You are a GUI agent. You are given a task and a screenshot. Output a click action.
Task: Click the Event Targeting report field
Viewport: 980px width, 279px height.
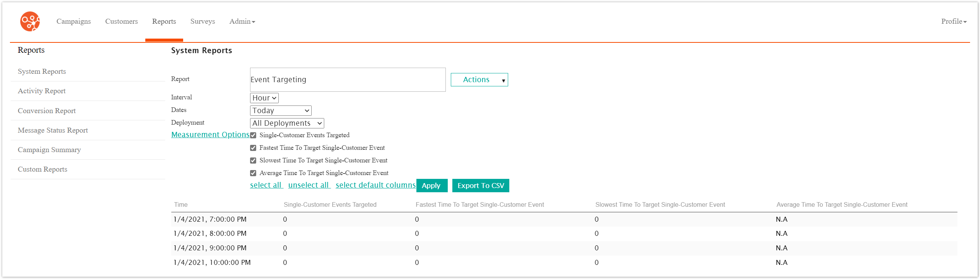(x=347, y=80)
